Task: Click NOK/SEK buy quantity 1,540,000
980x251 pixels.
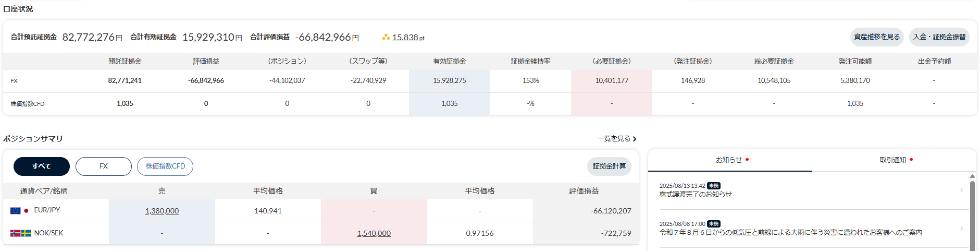Action: tap(374, 233)
